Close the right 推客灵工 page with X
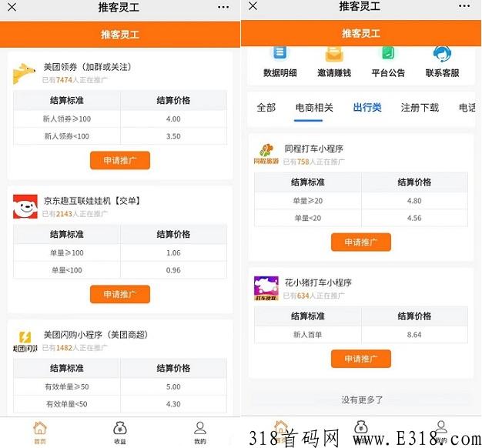 tap(253, 6)
